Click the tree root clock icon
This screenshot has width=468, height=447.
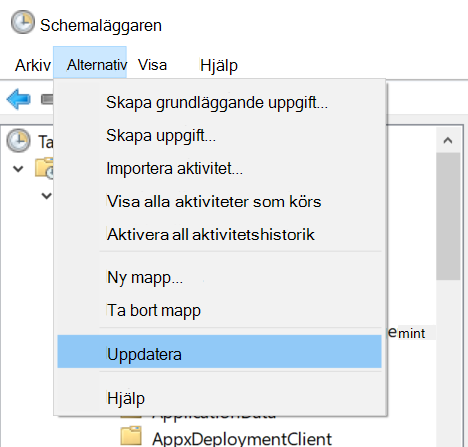[x=19, y=141]
